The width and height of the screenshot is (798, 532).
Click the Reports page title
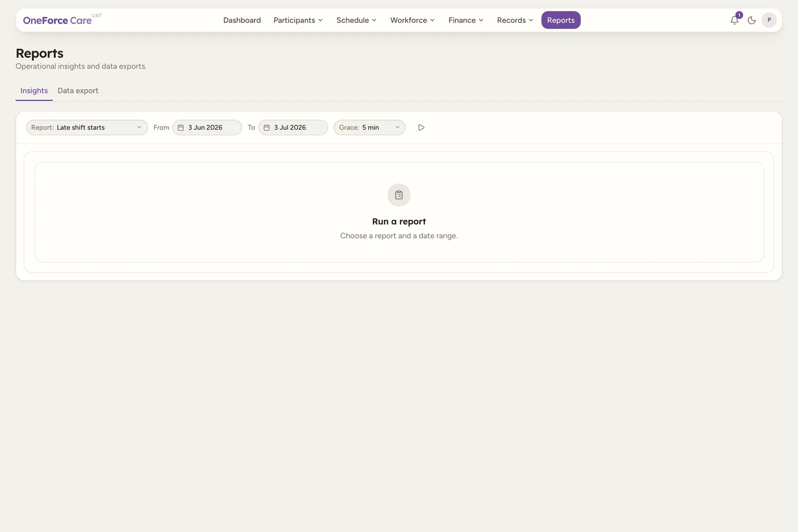coord(39,53)
